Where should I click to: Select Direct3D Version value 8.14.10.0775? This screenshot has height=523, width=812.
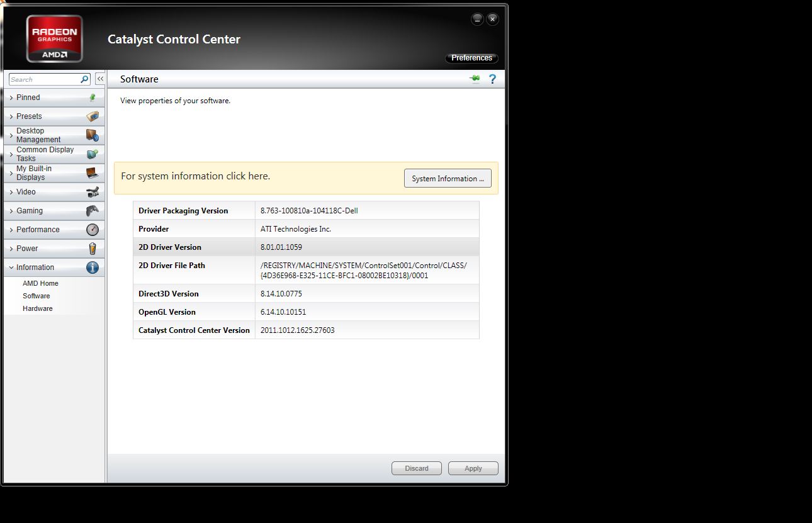click(281, 294)
